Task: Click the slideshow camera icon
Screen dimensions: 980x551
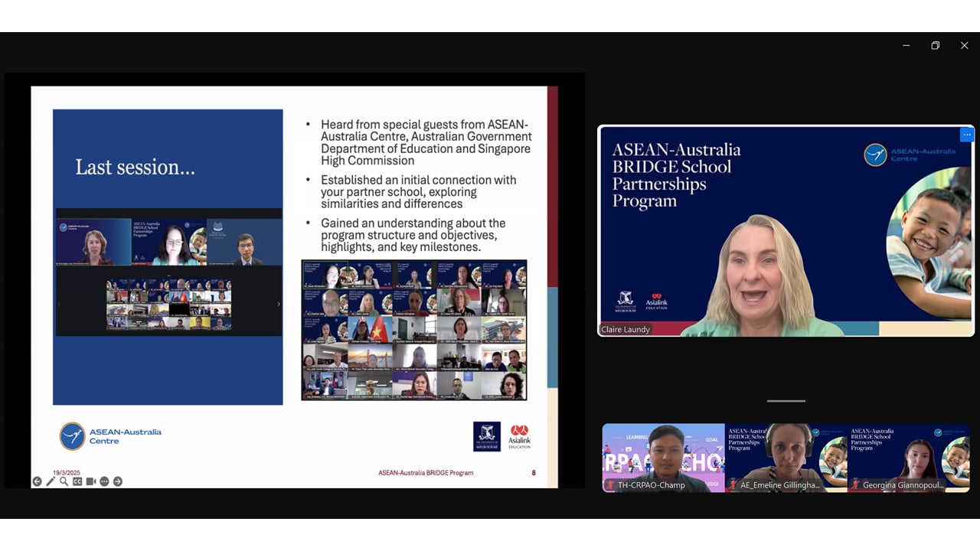Action: (x=91, y=481)
